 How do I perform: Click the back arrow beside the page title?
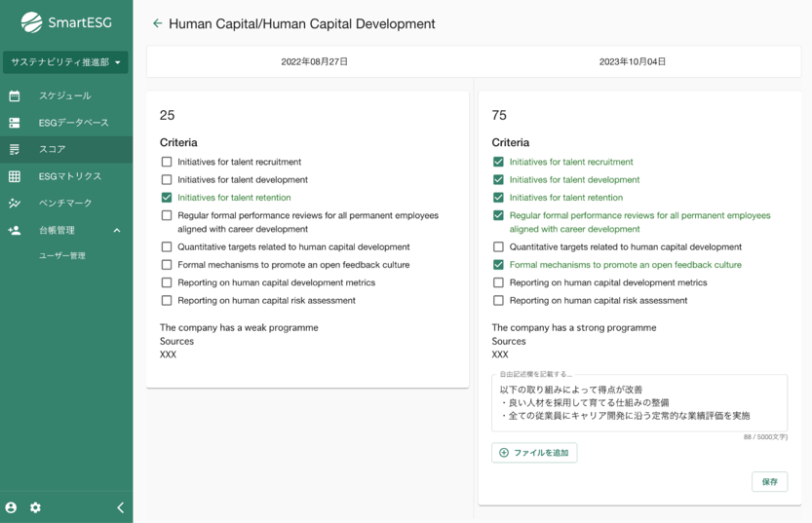(x=157, y=23)
